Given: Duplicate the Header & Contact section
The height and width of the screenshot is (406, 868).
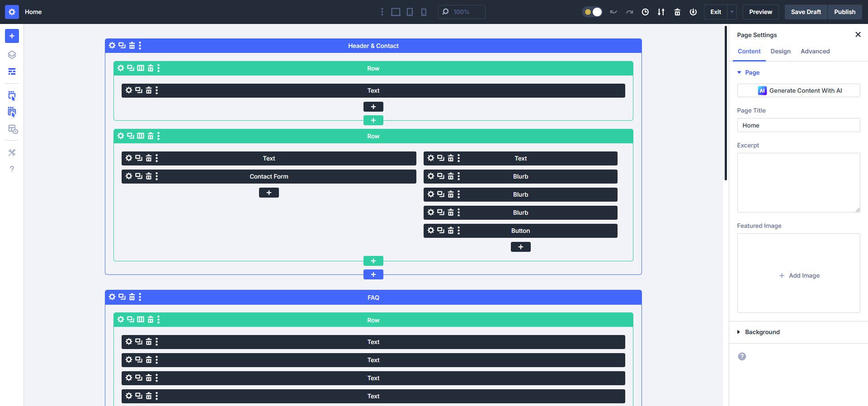Looking at the screenshot, I should coord(122,45).
